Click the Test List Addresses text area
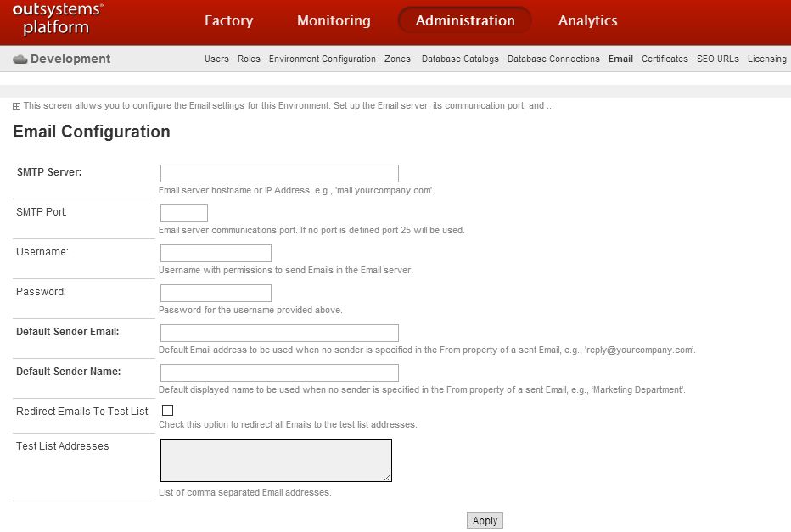The image size is (791, 532). 276,460
